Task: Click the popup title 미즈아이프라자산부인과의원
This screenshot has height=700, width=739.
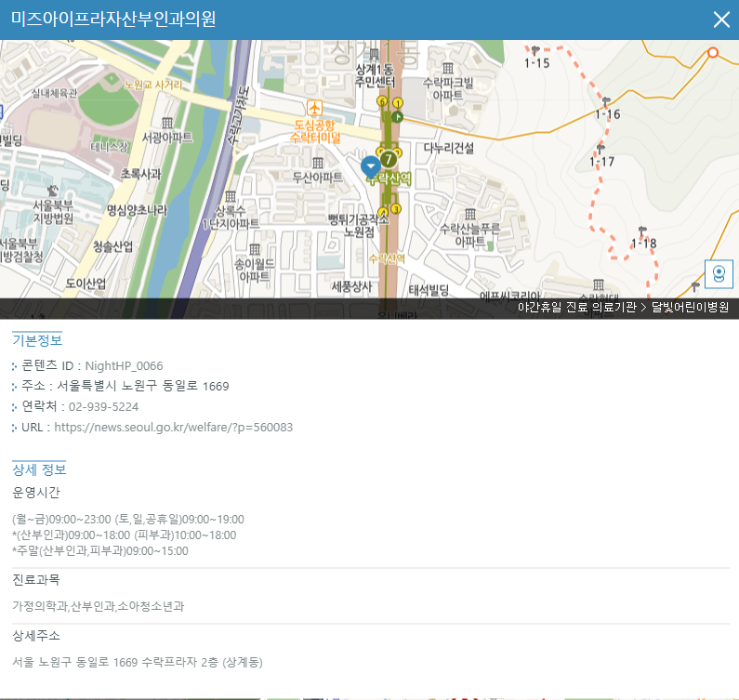Action: point(113,20)
